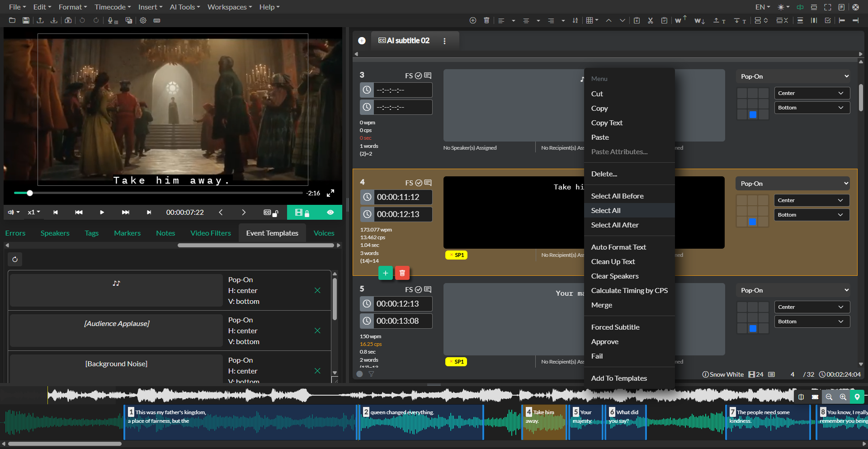Click Merge in the context menu
The width and height of the screenshot is (868, 449).
pos(601,305)
